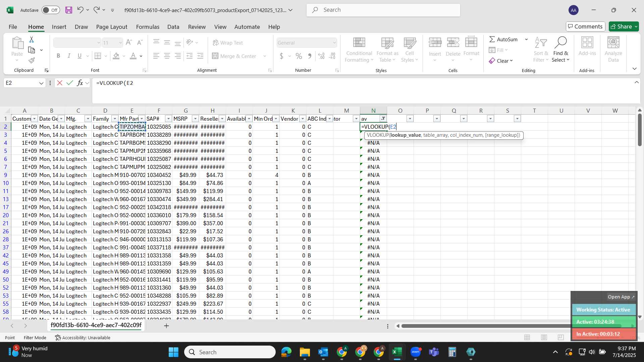Click the Share button
Viewport: 644px width, 362px height.
point(624,26)
